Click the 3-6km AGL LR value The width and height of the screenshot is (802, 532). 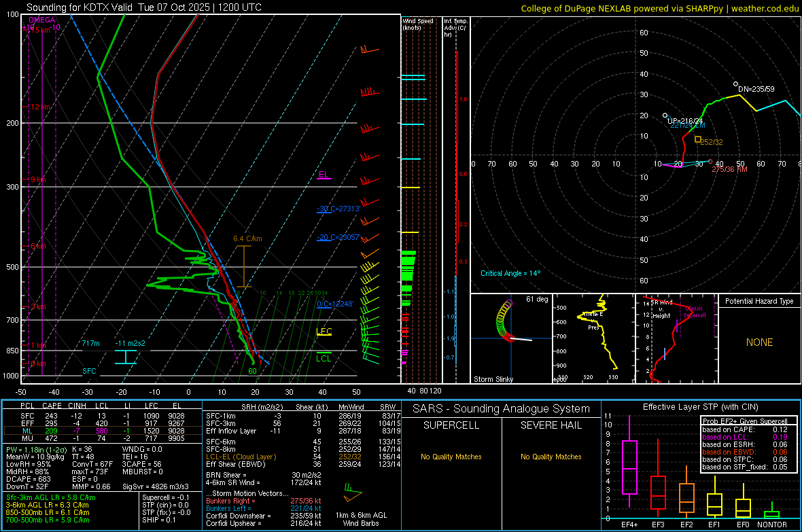(47, 505)
